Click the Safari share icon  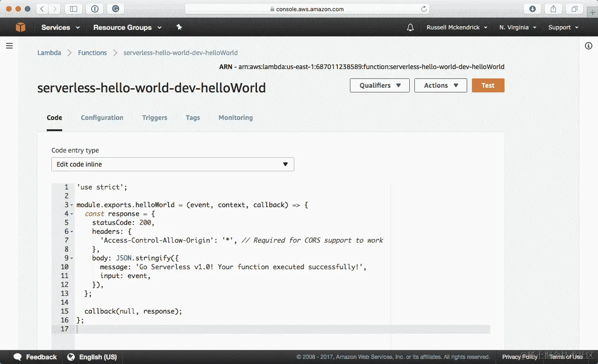coord(553,9)
